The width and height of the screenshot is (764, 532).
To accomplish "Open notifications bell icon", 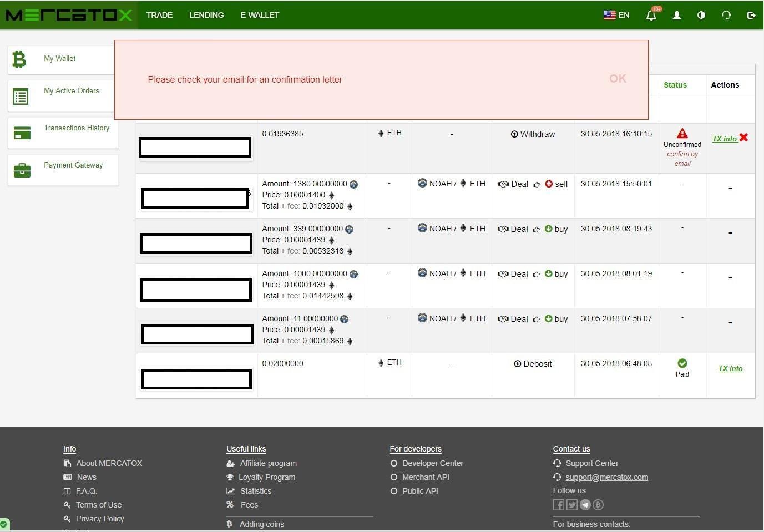I will [x=651, y=15].
